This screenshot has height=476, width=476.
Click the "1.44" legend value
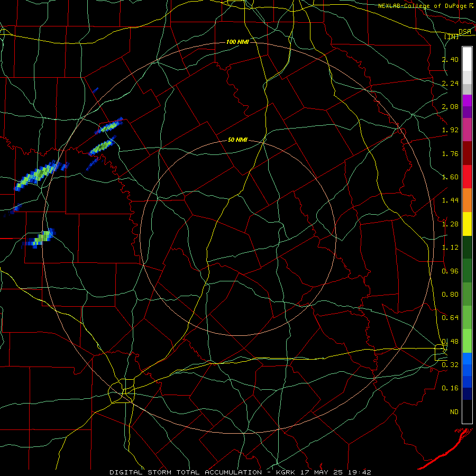450,200
